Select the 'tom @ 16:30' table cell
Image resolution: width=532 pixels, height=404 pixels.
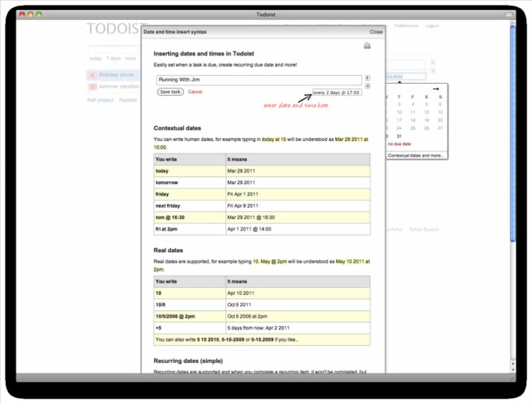point(189,217)
